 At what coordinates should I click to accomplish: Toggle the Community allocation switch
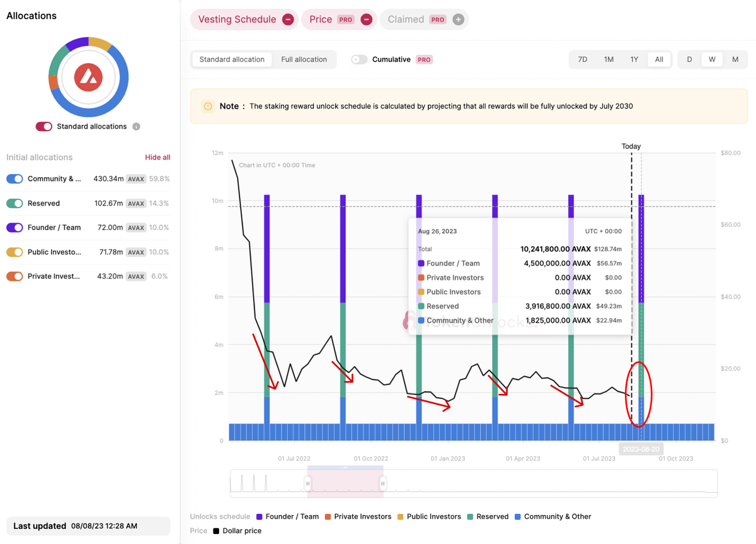(14, 179)
